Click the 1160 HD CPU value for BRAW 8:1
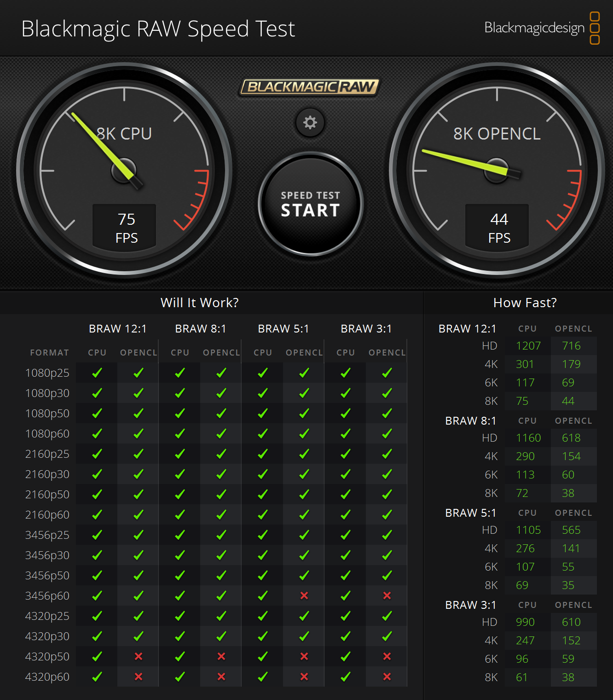The image size is (613, 700). [528, 438]
